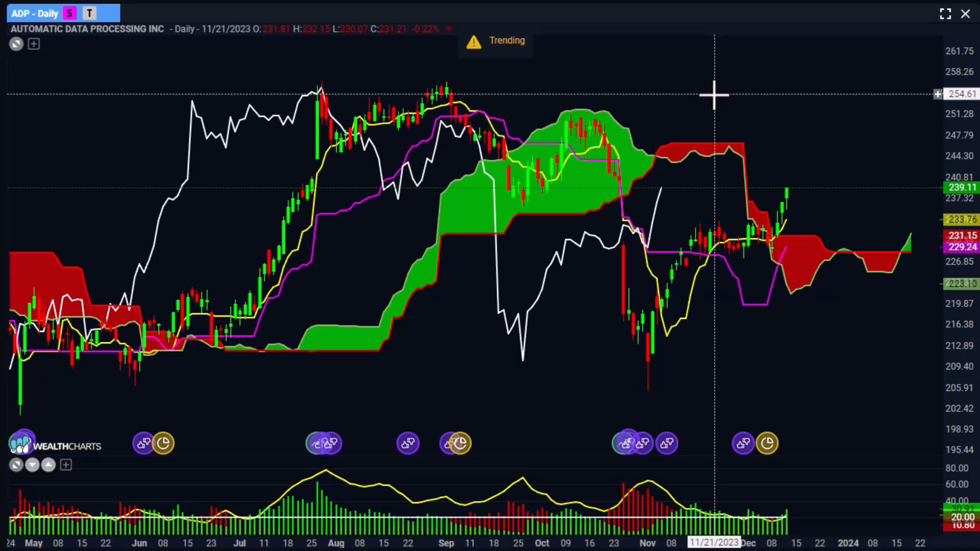This screenshot has width=980, height=551.
Task: Click the 11/21/2023 crosshair date label
Action: pyautogui.click(x=714, y=542)
